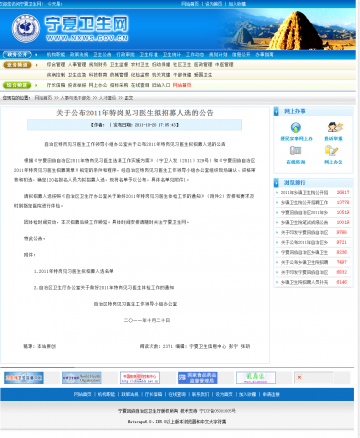
Task: Open the ranking entry with 9721 views
Action: coord(304,242)
